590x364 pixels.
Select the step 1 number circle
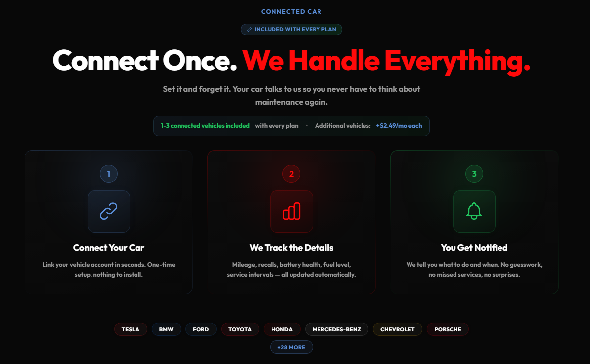pyautogui.click(x=109, y=174)
